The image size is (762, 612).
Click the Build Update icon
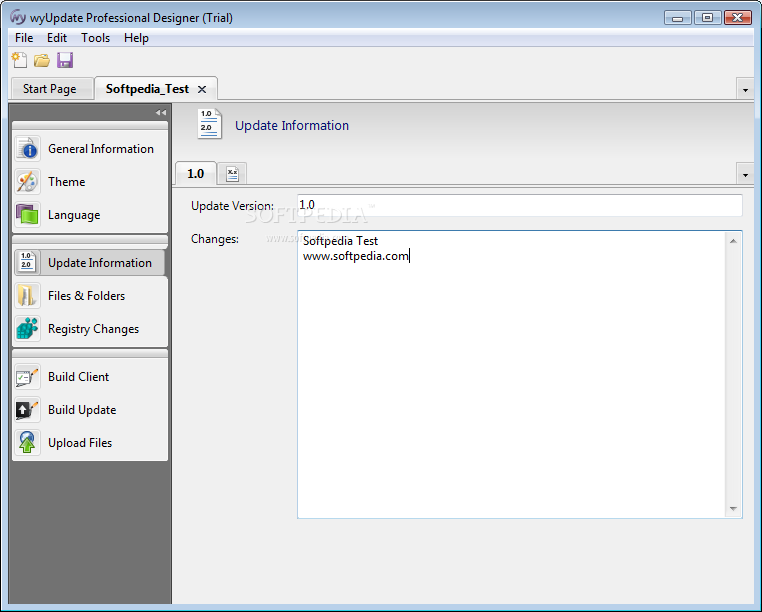click(27, 410)
